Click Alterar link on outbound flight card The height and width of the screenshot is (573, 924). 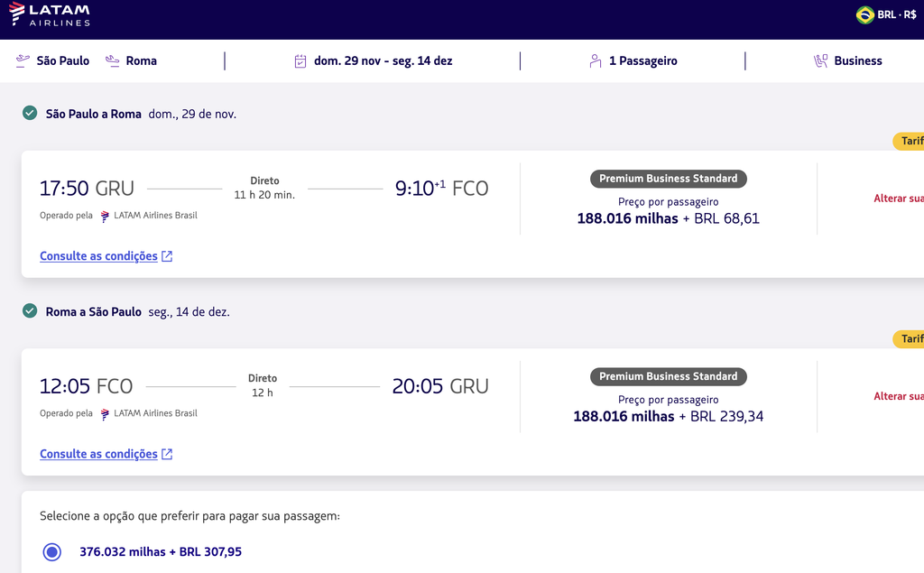(898, 199)
